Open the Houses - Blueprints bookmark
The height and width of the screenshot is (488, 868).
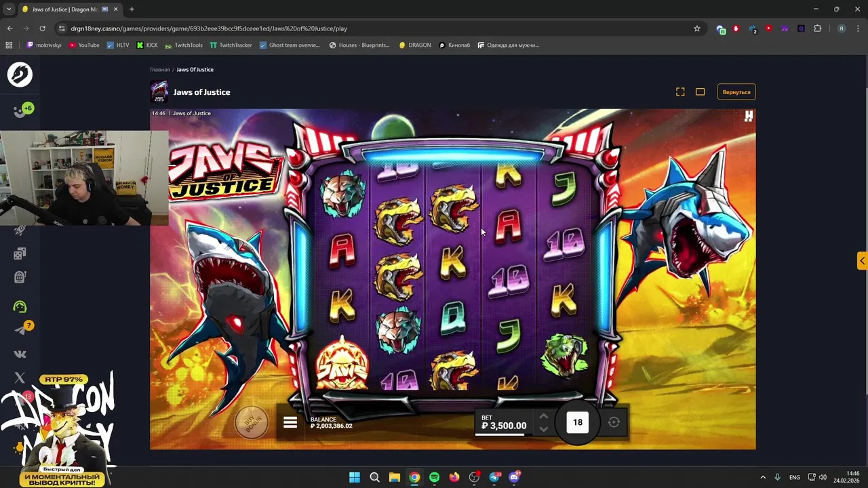359,45
